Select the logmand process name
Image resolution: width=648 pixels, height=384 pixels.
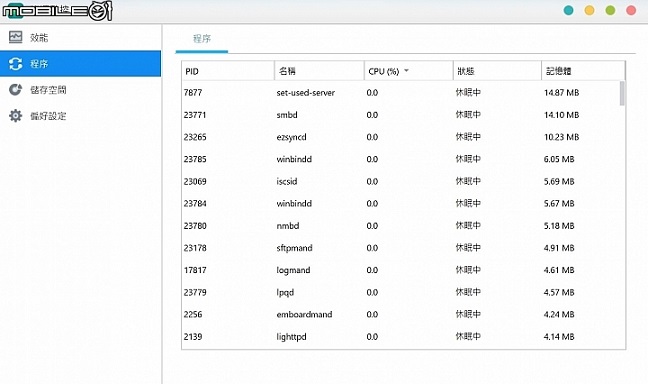point(293,270)
